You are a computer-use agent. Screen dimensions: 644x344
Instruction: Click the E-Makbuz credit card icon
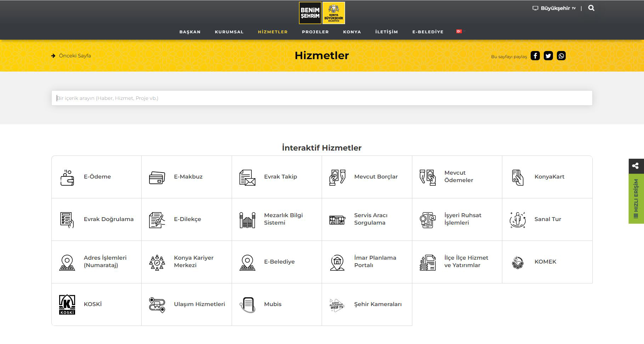point(157,177)
